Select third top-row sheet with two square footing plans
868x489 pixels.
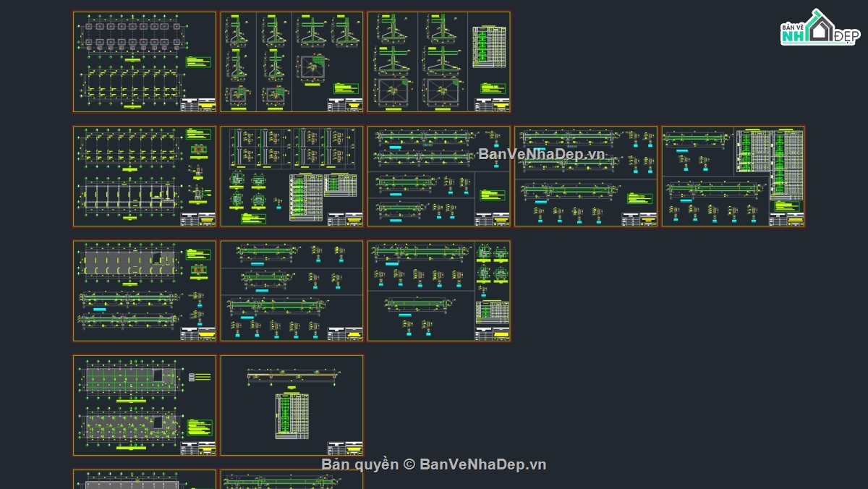[x=439, y=62]
